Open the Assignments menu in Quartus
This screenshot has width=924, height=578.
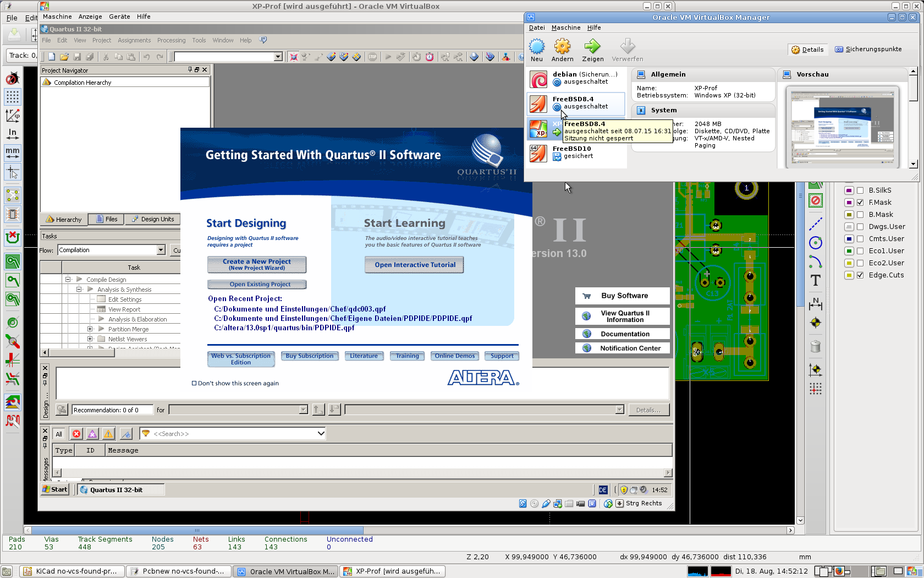click(134, 40)
